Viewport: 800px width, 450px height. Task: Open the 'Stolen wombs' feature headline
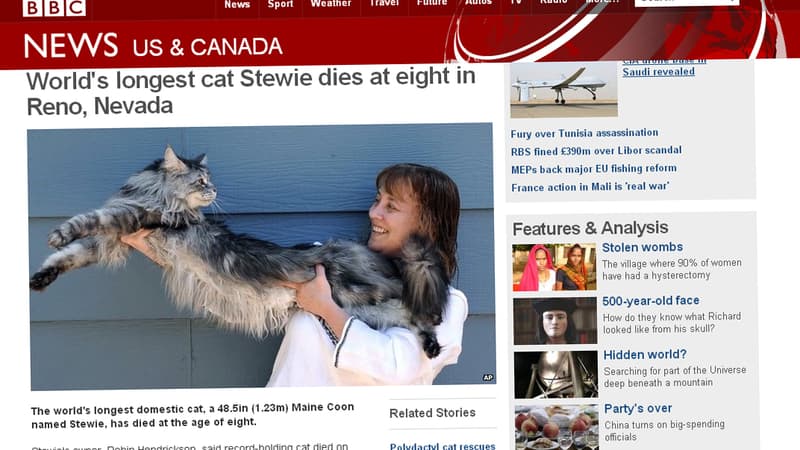(x=642, y=247)
